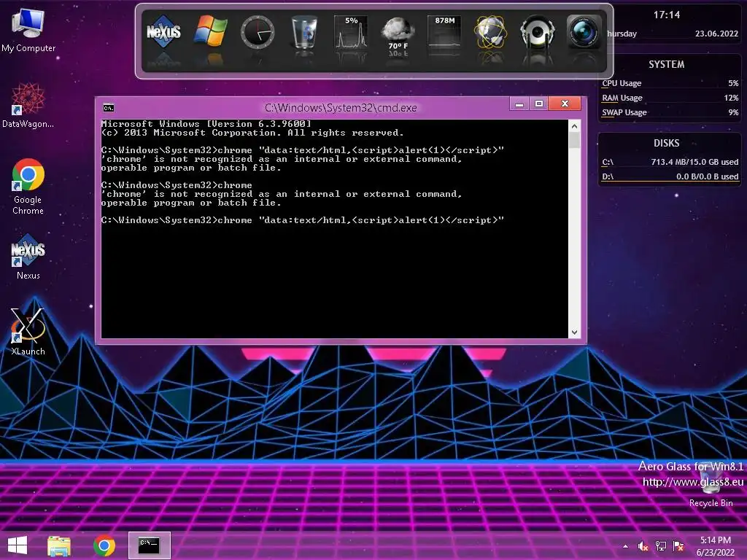The width and height of the screenshot is (747, 560).
Task: Click the cmd scrollbar up arrow
Action: [x=575, y=126]
